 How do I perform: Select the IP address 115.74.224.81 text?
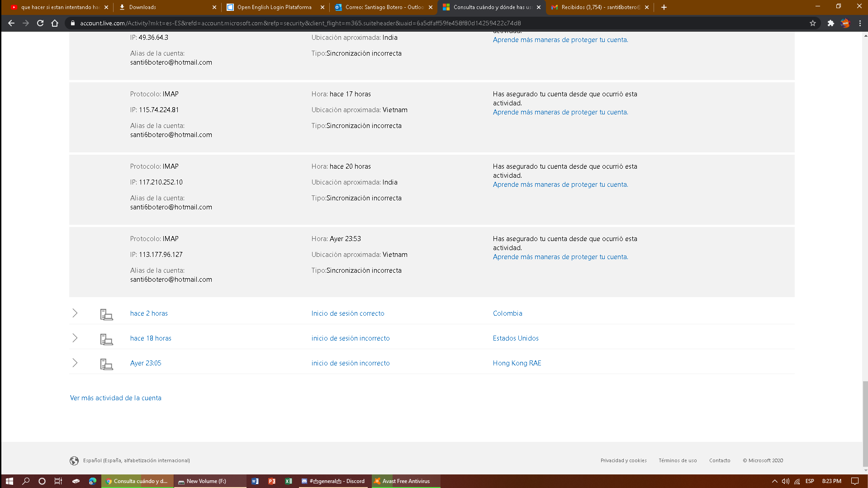[x=159, y=110]
